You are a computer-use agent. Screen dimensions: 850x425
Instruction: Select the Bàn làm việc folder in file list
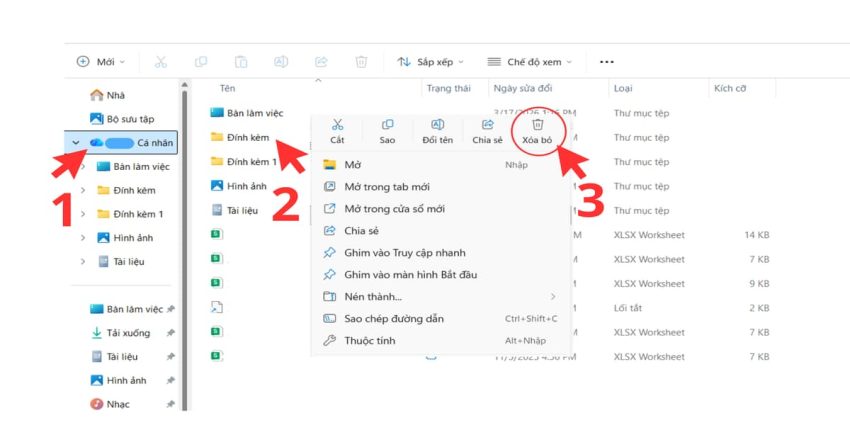(247, 113)
